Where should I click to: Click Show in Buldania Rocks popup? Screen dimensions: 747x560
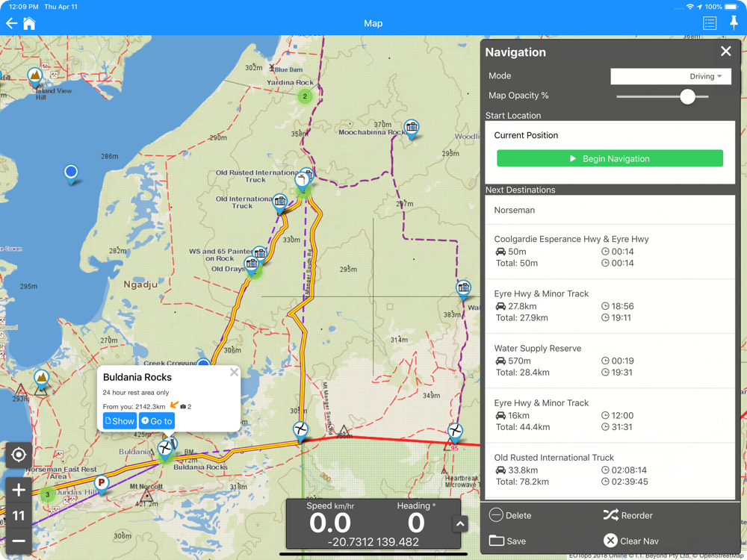pyautogui.click(x=120, y=421)
